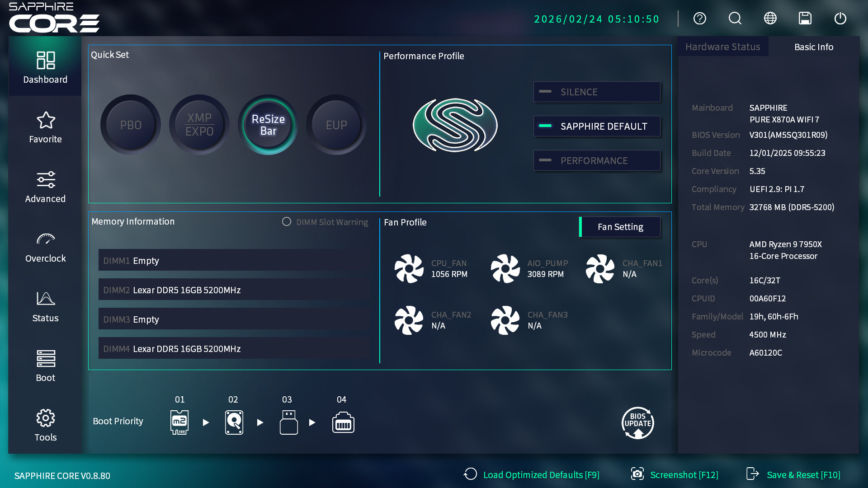This screenshot has width=868, height=488.
Task: Start a BIOS Update
Action: 637,422
